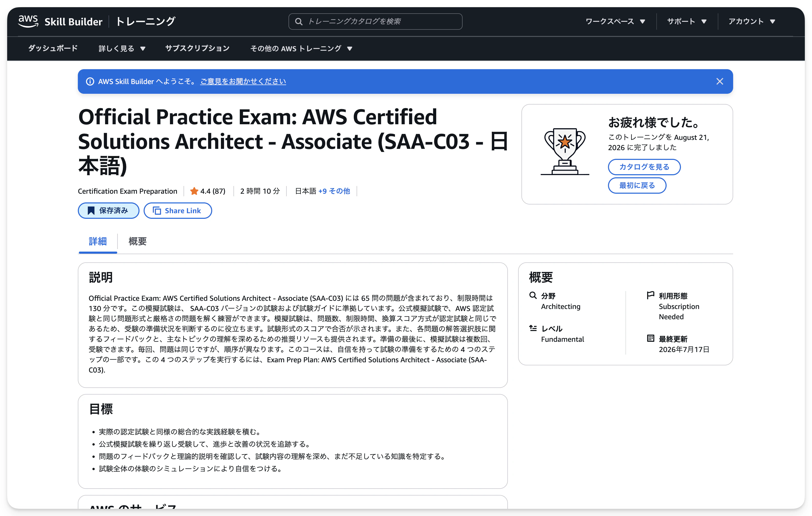This screenshot has height=516, width=812.
Task: Click the info icon in welcome banner
Action: pos(90,81)
